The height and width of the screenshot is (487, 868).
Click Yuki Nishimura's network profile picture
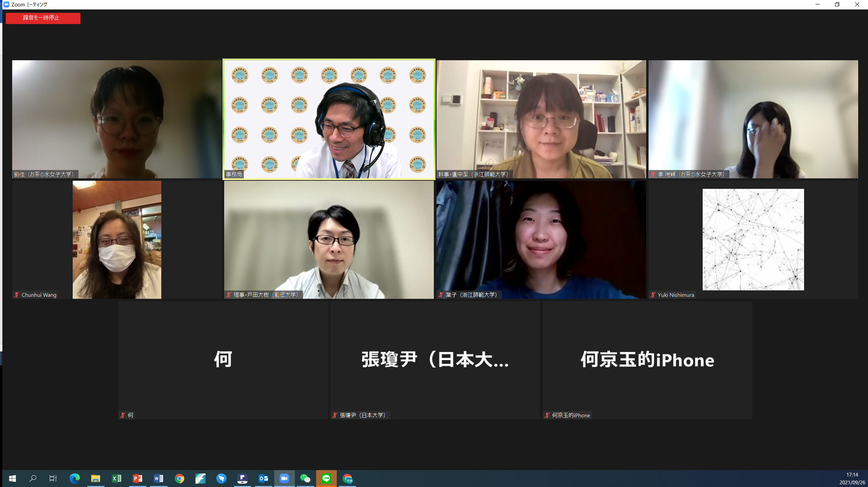[x=753, y=240]
